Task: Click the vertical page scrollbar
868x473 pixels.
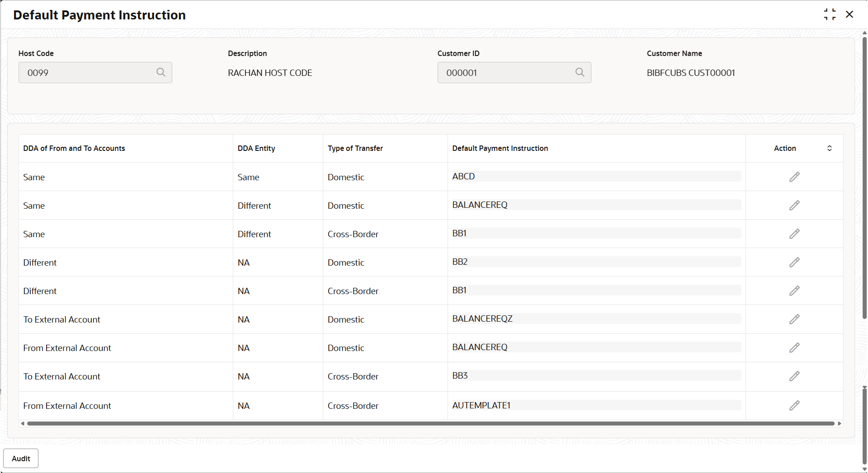Action: pyautogui.click(x=864, y=178)
